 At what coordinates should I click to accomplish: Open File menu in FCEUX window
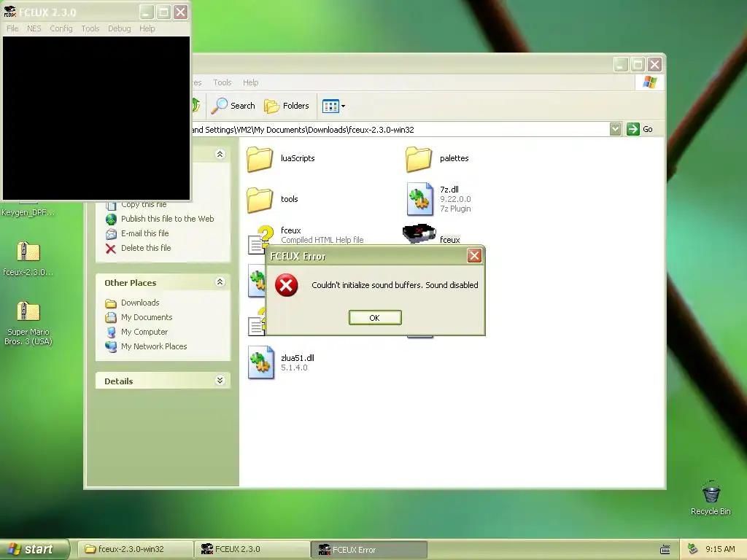[x=12, y=28]
